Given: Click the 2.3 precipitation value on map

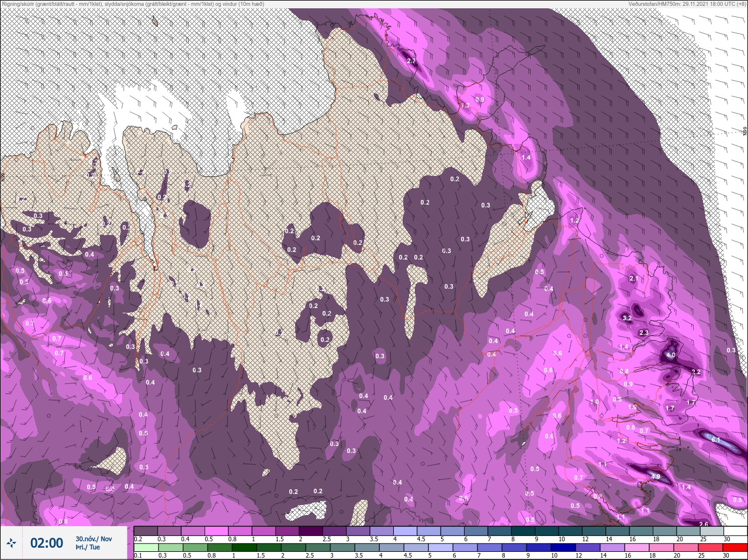Looking at the screenshot, I should pos(644,332).
